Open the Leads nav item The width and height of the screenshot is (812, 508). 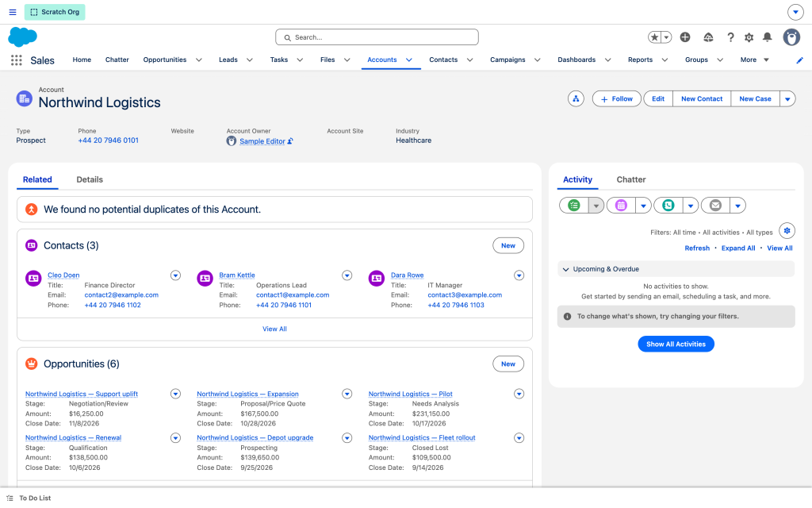click(228, 60)
